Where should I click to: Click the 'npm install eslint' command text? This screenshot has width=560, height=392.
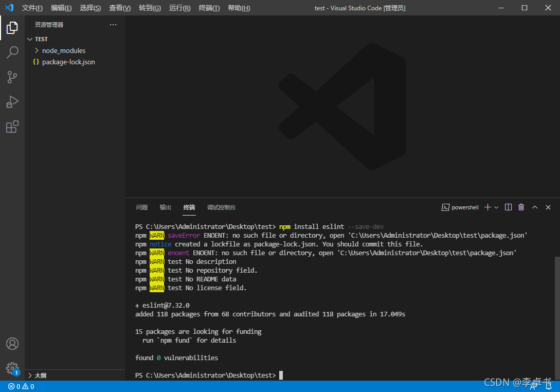[312, 226]
